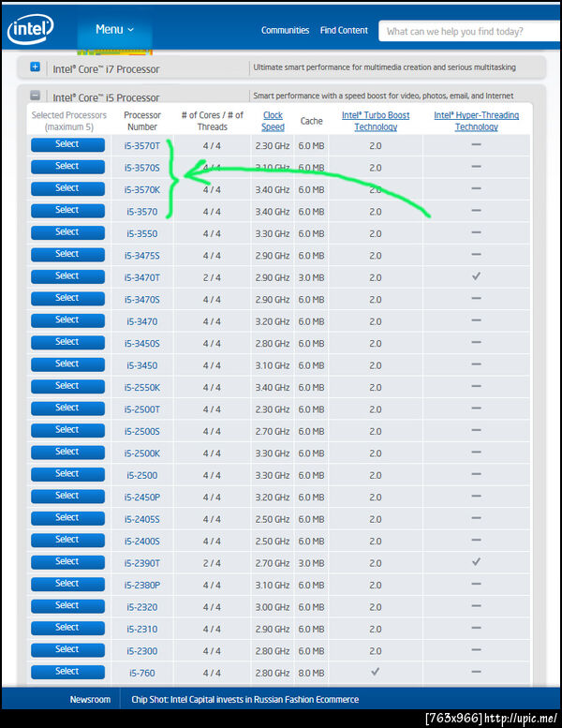The height and width of the screenshot is (728, 562).
Task: Click Select button for i5-3450S
Action: pyautogui.click(x=67, y=342)
